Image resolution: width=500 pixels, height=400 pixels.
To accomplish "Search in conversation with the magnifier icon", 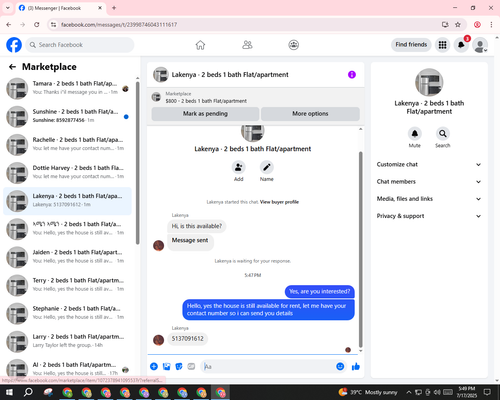I will (x=443, y=134).
